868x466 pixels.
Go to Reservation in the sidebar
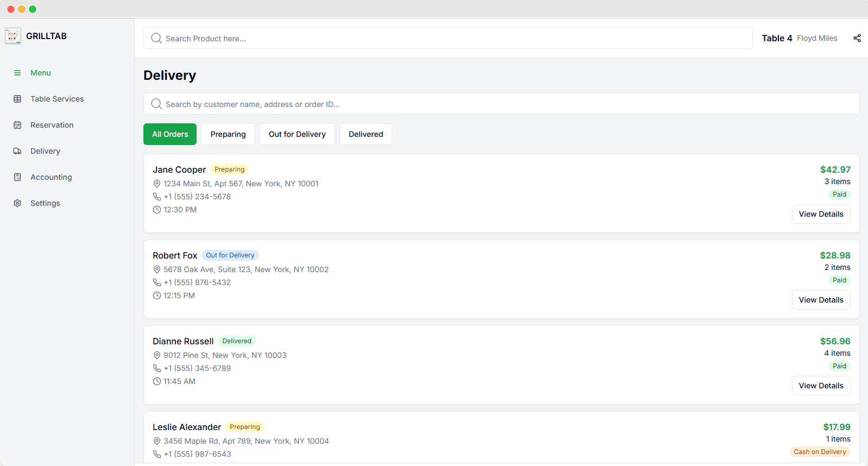52,125
